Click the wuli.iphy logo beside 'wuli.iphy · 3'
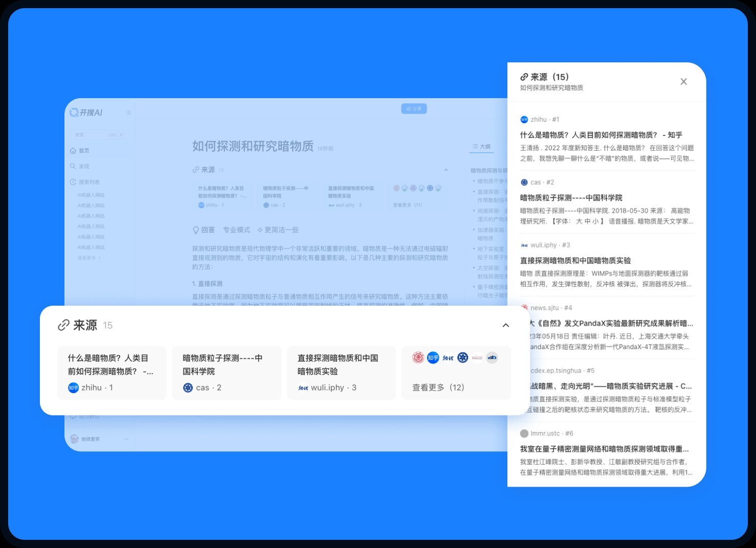Image resolution: width=756 pixels, height=548 pixels. (303, 388)
